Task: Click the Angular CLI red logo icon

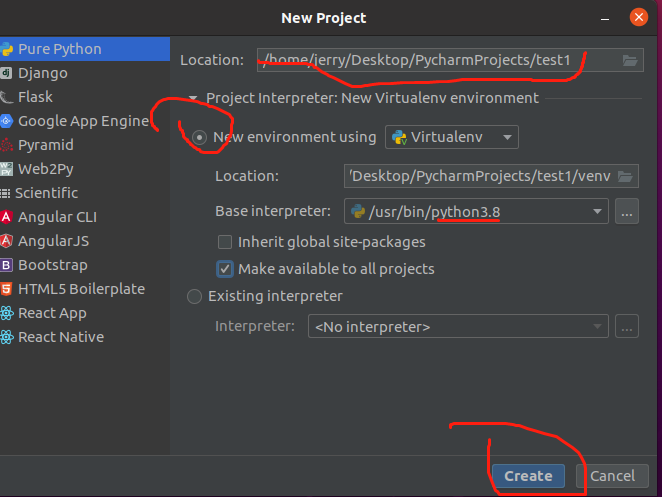Action: (6, 217)
